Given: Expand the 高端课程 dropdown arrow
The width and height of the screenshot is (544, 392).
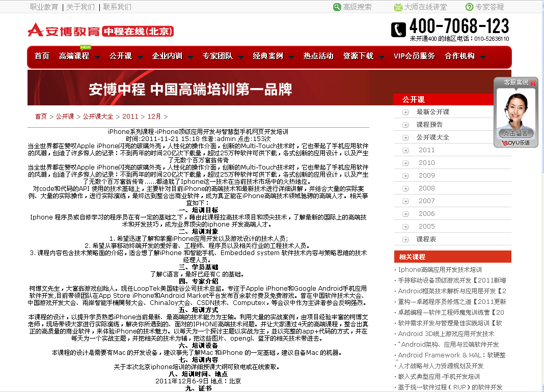Looking at the screenshot, I should coord(97,57).
